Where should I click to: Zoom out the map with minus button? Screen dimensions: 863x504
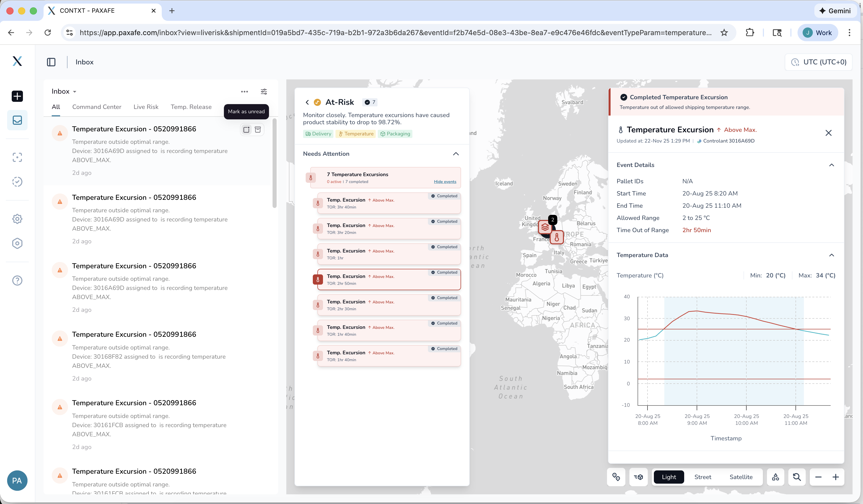point(818,477)
